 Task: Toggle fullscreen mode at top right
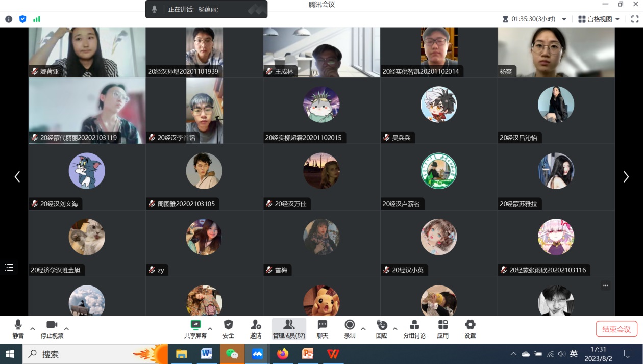pyautogui.click(x=635, y=19)
